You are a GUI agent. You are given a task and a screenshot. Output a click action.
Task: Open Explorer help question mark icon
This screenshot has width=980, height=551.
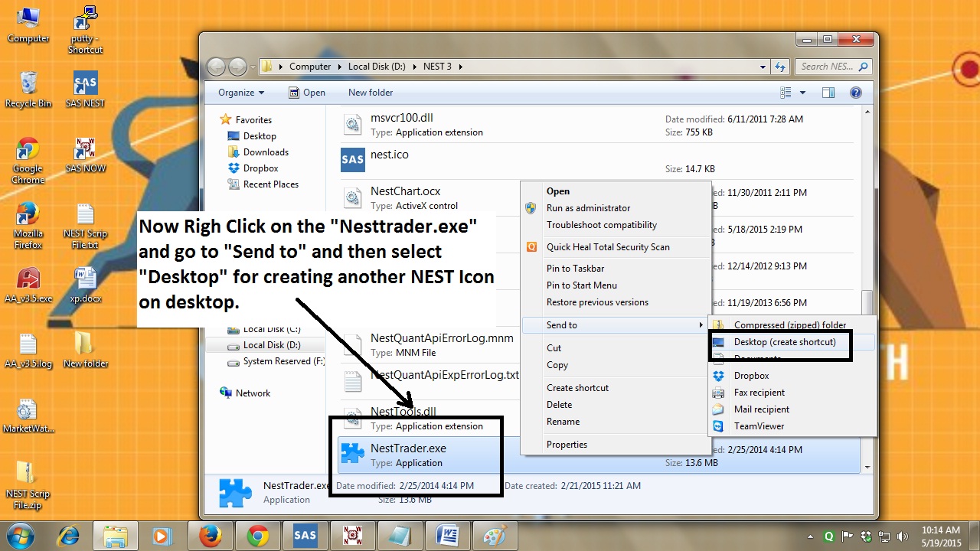click(x=856, y=93)
